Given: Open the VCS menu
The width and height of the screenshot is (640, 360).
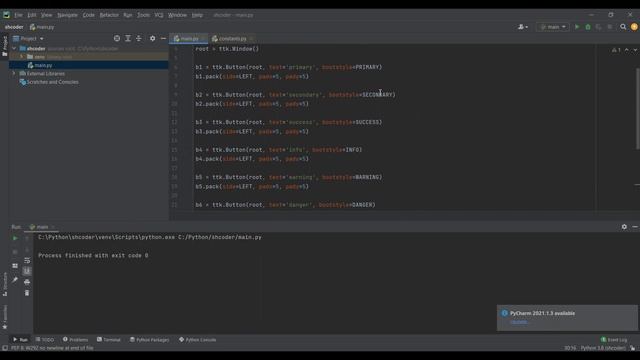Looking at the screenshot, I should coord(159,15).
